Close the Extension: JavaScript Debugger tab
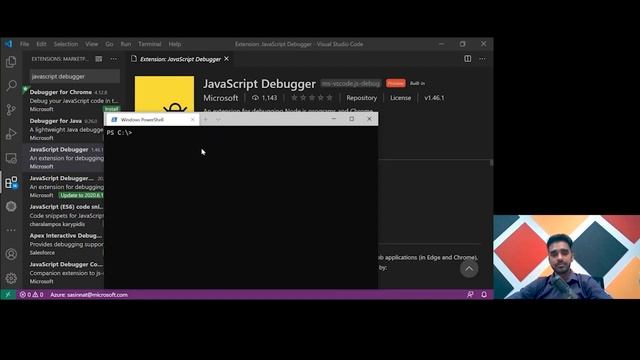The height and width of the screenshot is (360, 640). 227,59
